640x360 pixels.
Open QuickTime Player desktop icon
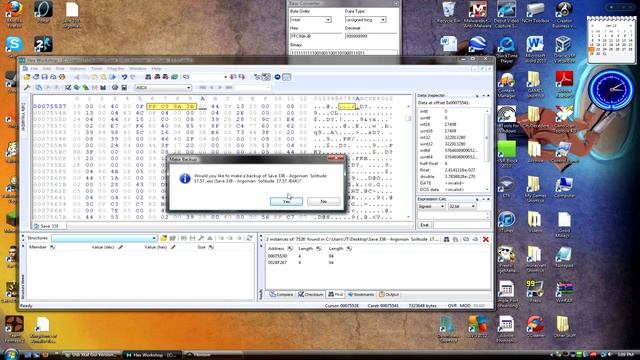506,50
